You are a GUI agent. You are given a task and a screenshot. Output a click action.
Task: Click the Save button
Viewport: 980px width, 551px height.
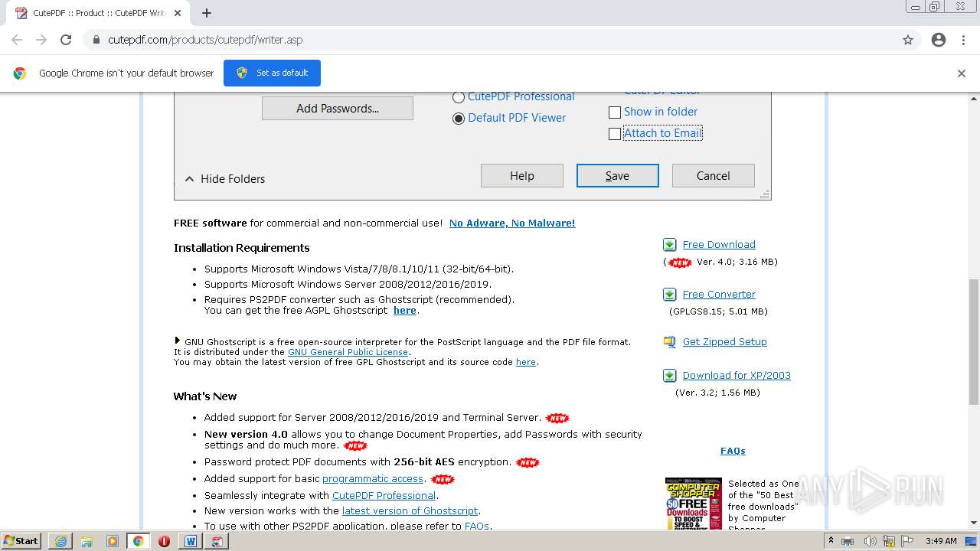pos(618,176)
